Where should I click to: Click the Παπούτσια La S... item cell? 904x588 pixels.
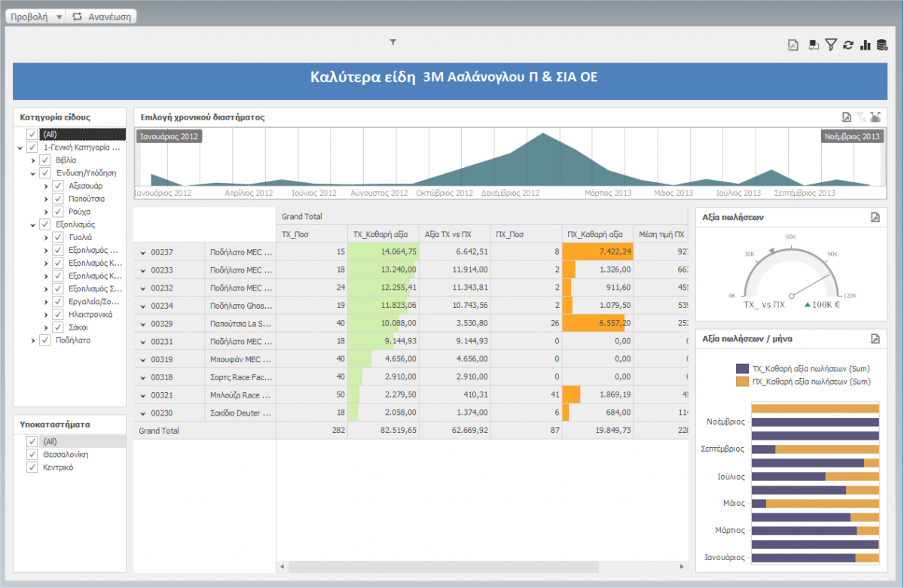click(241, 324)
